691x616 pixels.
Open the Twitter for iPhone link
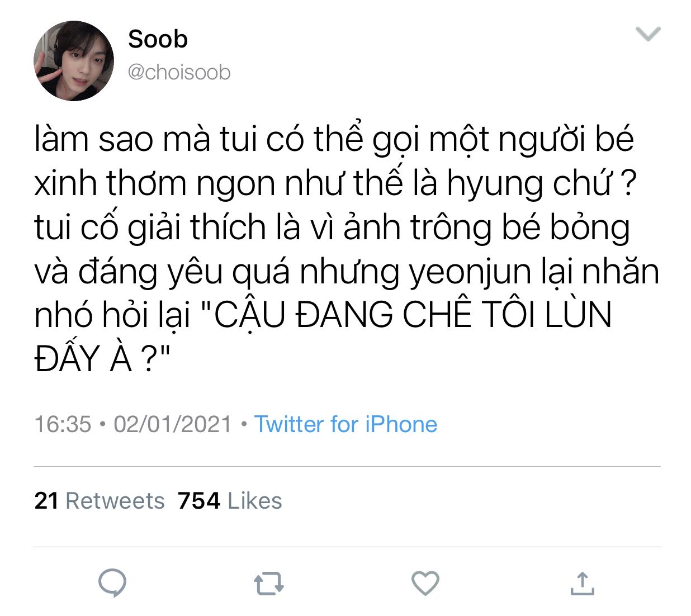pos(346,424)
